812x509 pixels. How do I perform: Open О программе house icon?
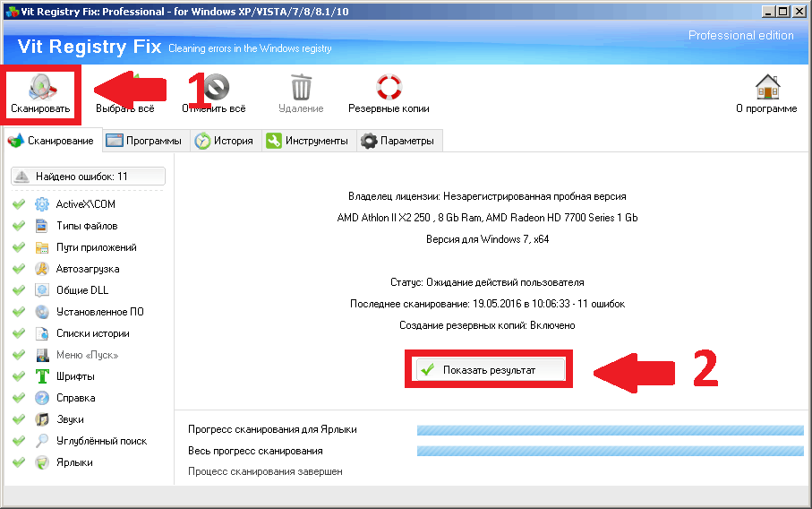point(767,87)
